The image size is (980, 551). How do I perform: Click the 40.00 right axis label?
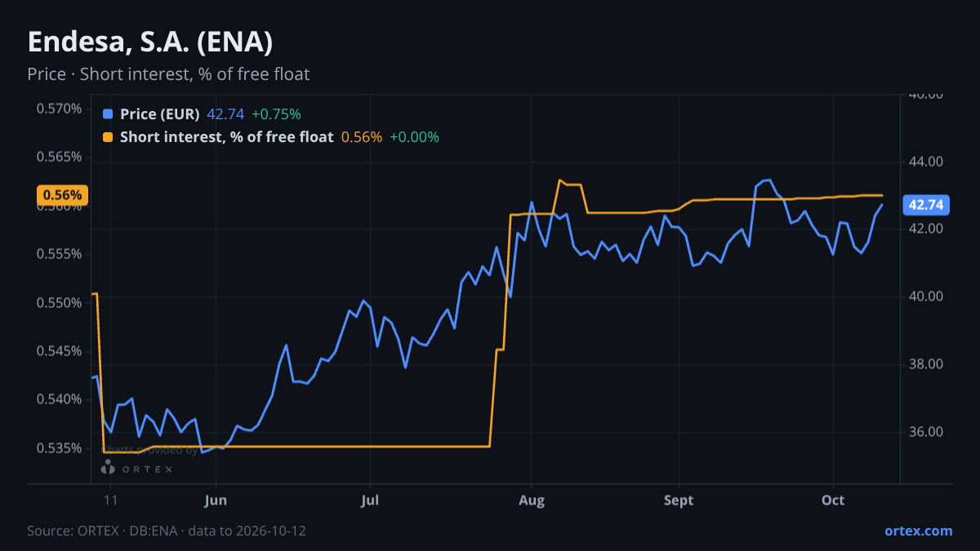coord(925,296)
